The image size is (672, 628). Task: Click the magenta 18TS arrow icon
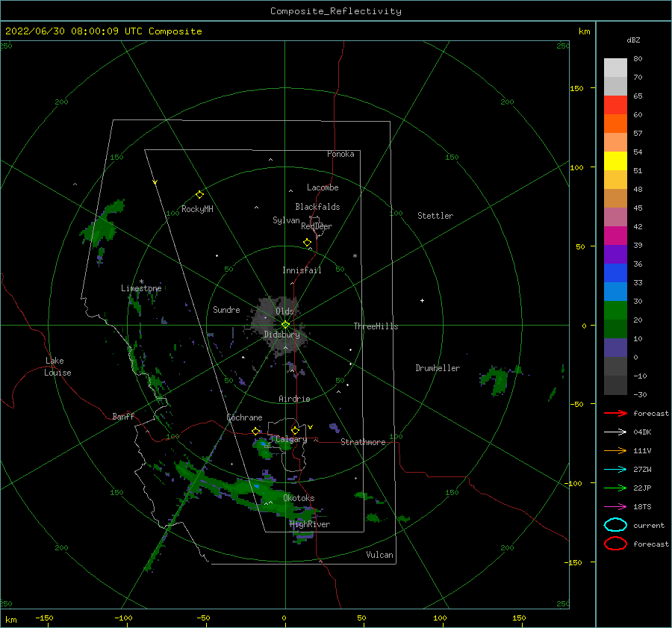click(x=615, y=507)
